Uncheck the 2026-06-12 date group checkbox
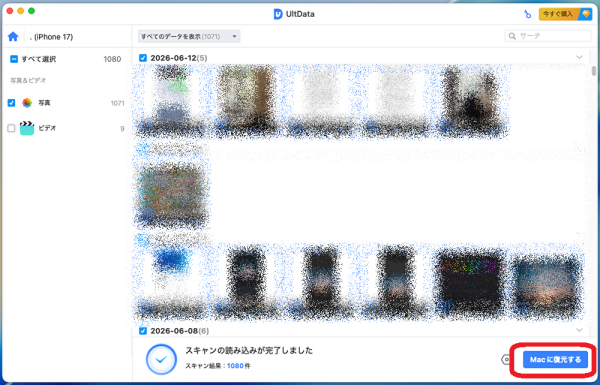 tap(143, 58)
